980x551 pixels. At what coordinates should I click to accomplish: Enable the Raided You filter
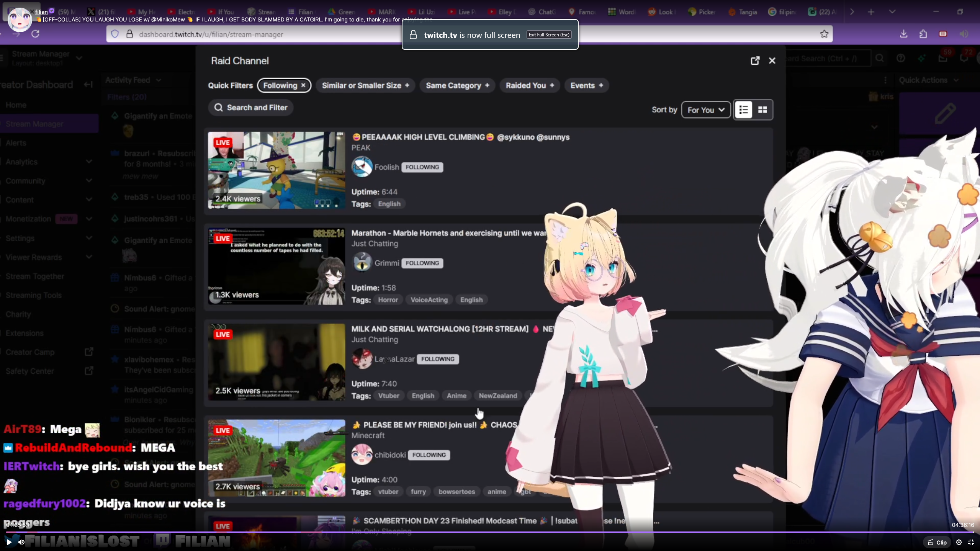tap(530, 85)
